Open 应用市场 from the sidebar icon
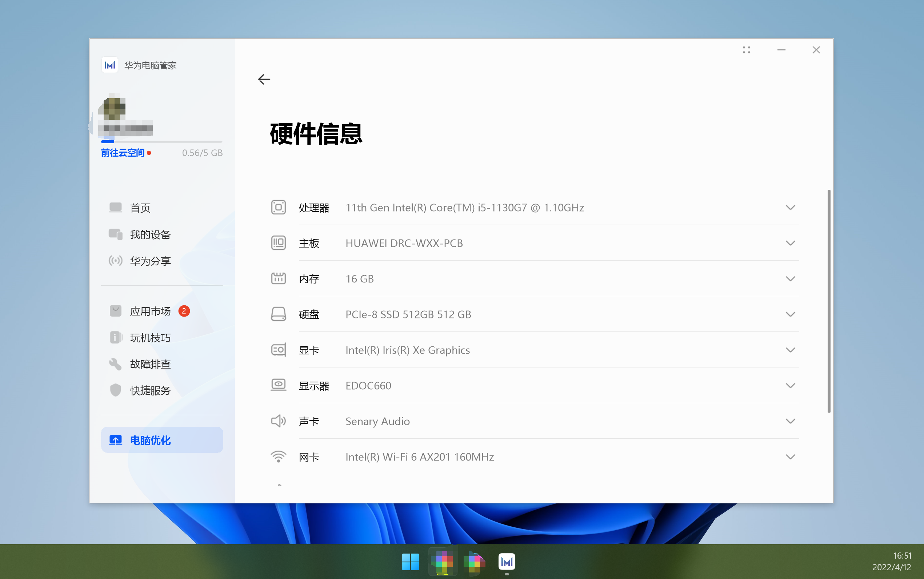The width and height of the screenshot is (924, 579). (115, 310)
